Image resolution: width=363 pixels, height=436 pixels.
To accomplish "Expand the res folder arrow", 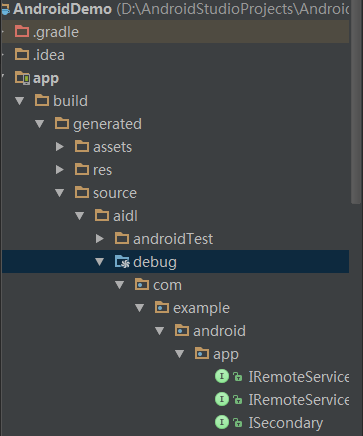I will tap(60, 170).
